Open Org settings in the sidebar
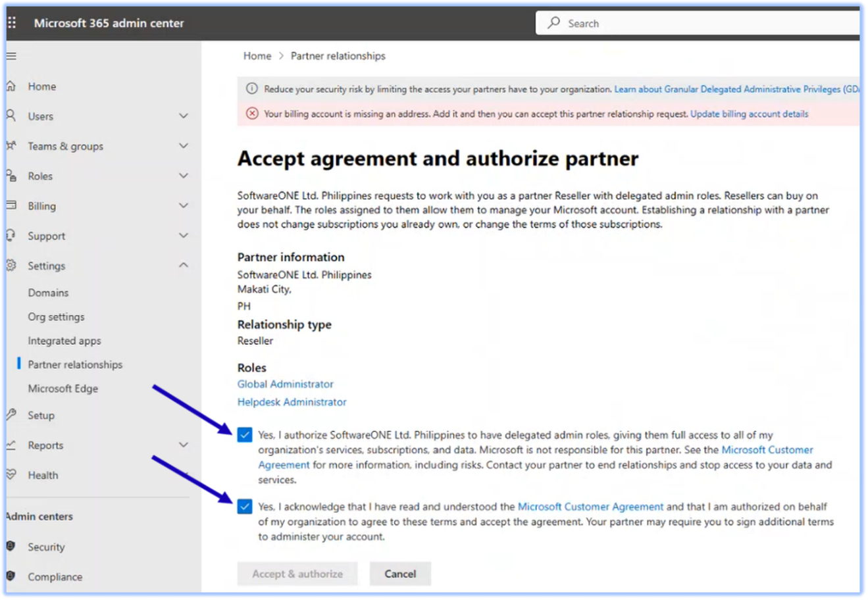 [56, 317]
